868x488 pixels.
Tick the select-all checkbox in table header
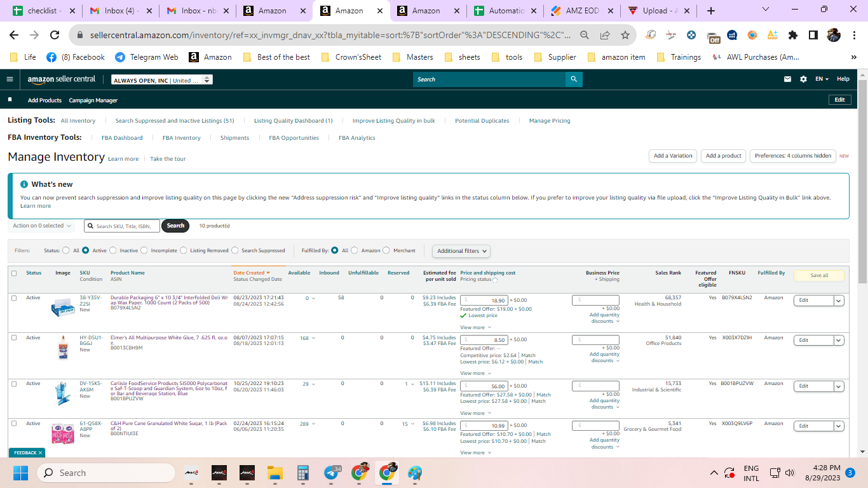click(14, 273)
